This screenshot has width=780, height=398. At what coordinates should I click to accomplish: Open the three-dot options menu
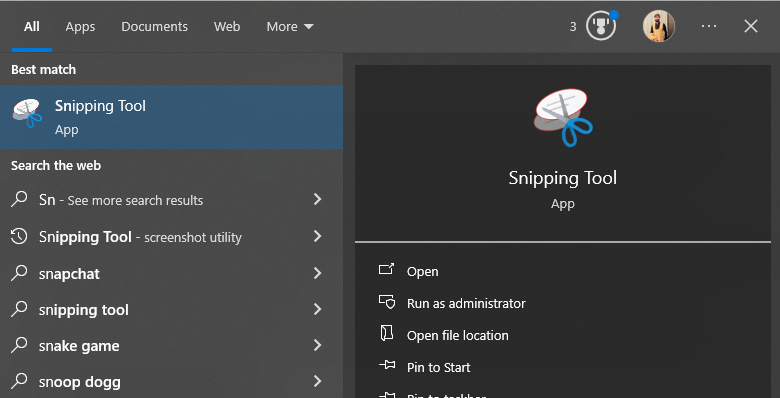pos(709,26)
